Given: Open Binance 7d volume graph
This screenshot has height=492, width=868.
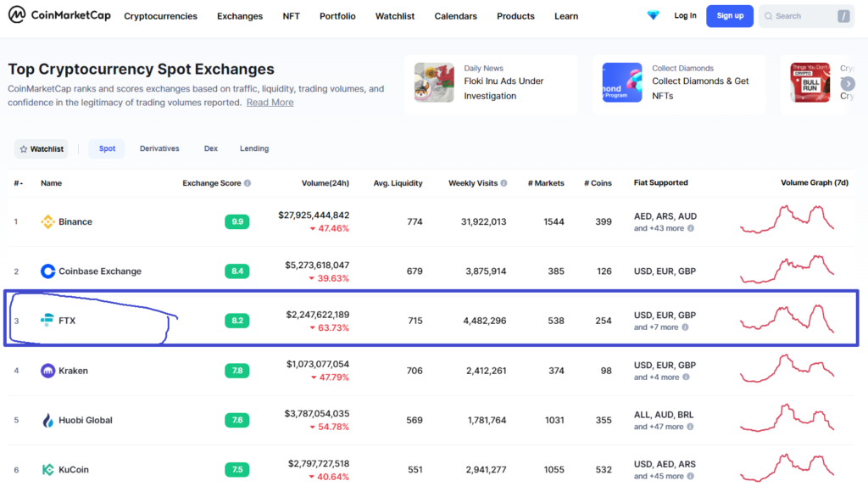Looking at the screenshot, I should point(787,220).
